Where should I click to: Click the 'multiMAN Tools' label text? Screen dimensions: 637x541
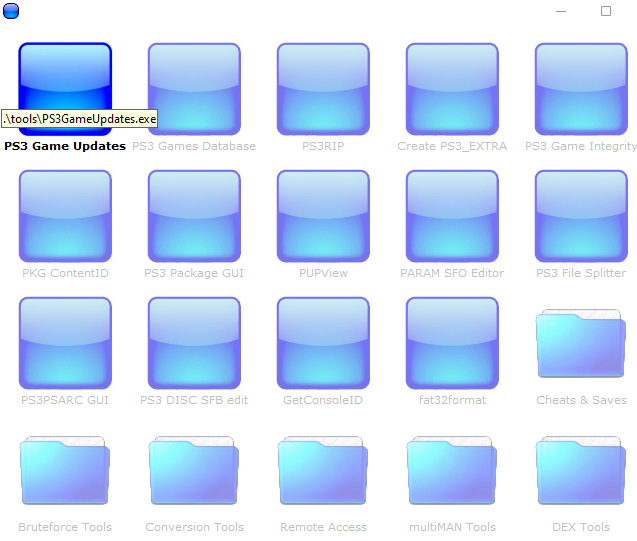453,527
